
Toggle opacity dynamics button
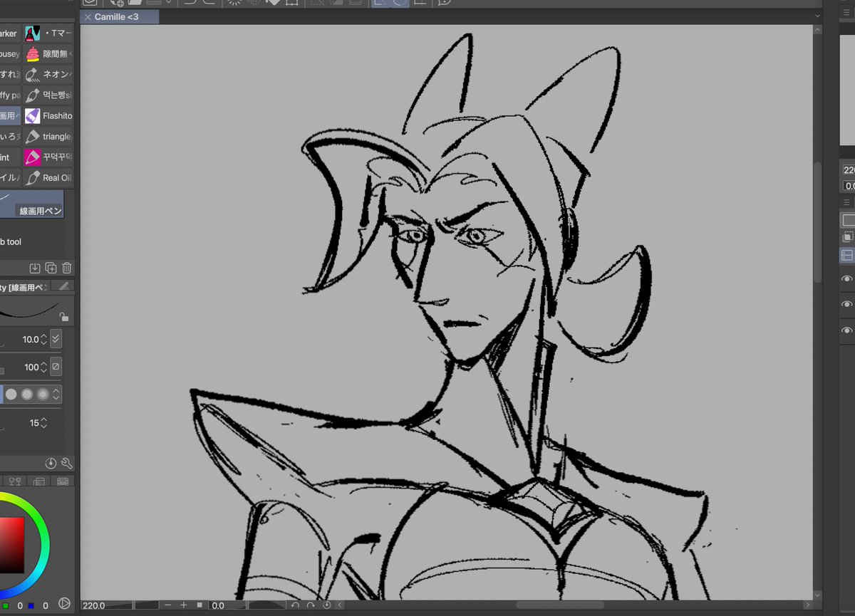[56, 367]
